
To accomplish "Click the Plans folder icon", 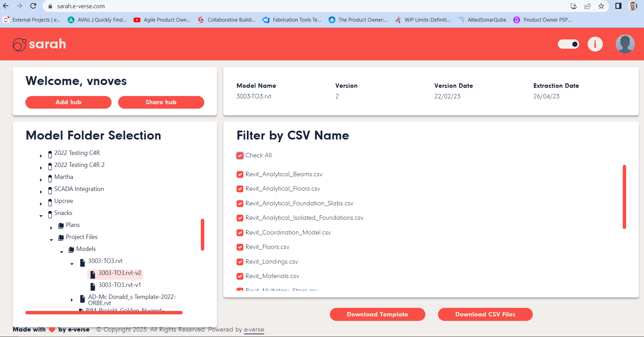I will 61,226.
